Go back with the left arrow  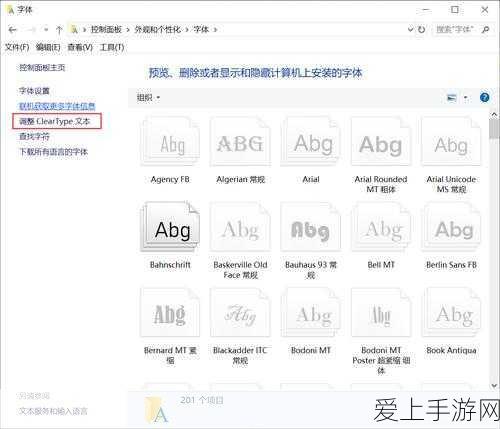tap(13, 30)
